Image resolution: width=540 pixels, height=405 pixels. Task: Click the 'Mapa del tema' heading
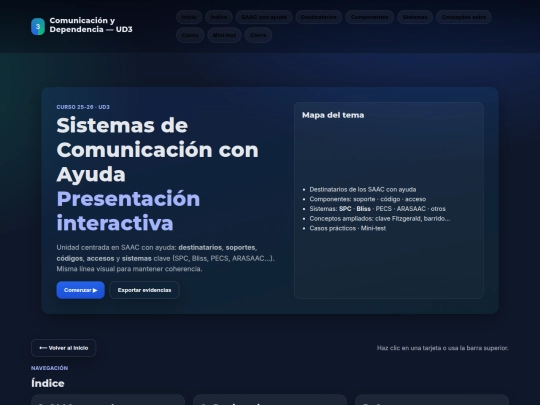tap(333, 115)
